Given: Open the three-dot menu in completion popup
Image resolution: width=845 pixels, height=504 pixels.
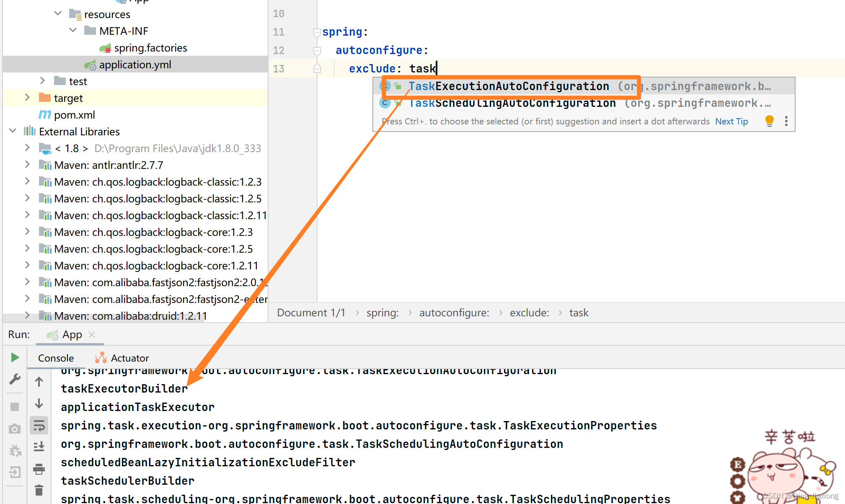Looking at the screenshot, I should coord(786,121).
